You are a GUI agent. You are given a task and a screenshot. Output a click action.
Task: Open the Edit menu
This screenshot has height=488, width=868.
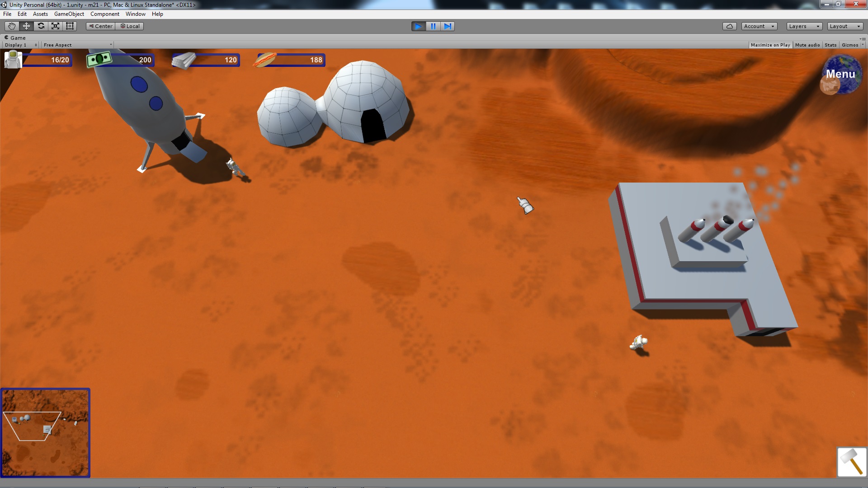click(x=22, y=14)
